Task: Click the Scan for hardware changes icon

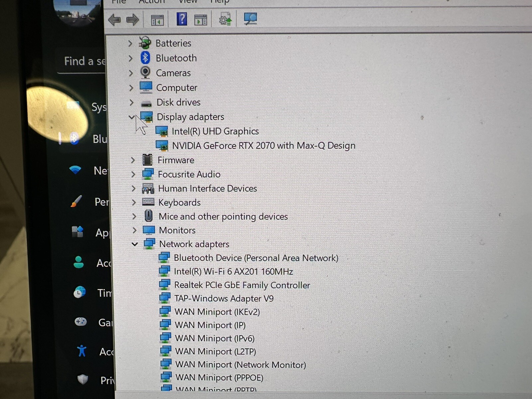Action: click(250, 19)
